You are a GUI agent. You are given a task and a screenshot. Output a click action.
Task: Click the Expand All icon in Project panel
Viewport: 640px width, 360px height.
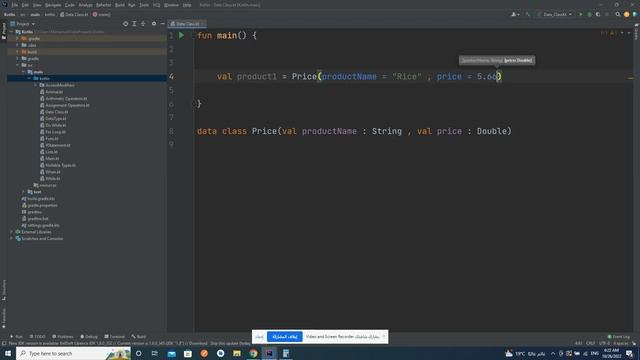pyautogui.click(x=134, y=24)
